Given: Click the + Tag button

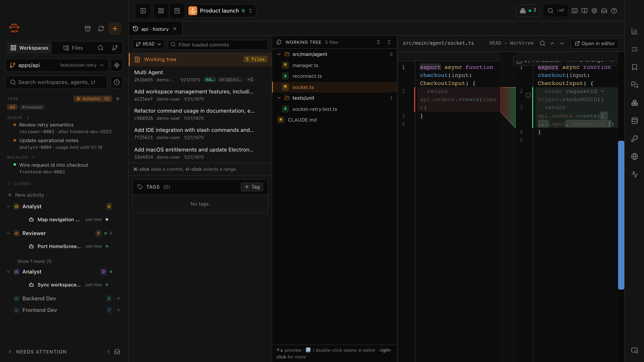Looking at the screenshot, I should [252, 187].
